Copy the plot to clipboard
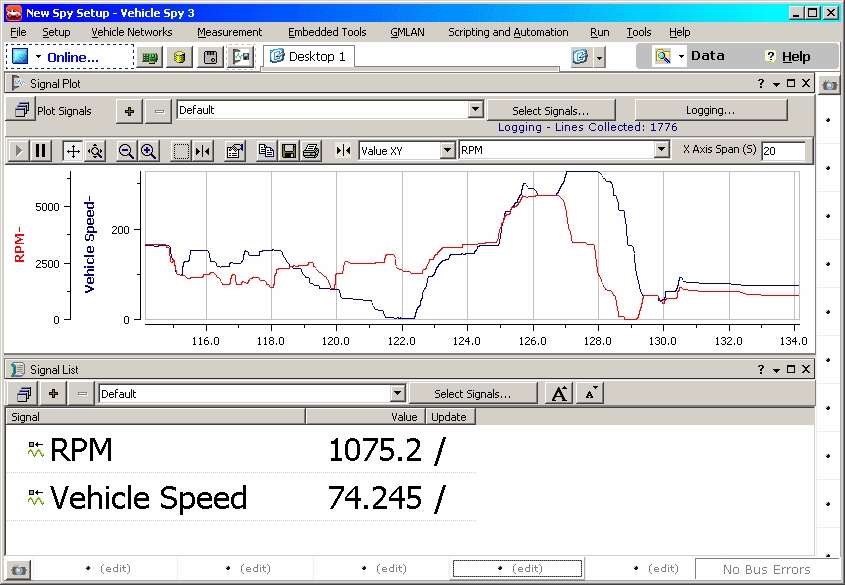 click(x=267, y=151)
